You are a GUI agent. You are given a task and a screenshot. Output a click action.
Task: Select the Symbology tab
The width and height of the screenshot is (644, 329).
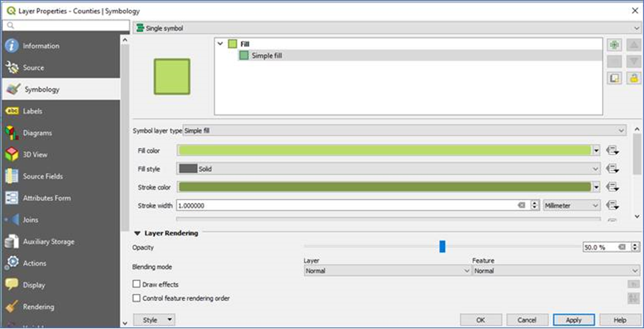pos(61,89)
